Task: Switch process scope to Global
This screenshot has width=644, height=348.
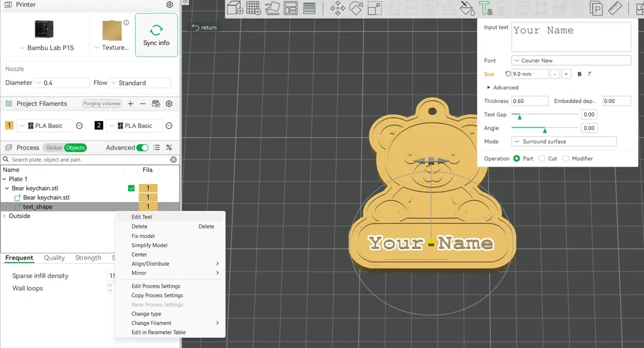Action: [53, 148]
